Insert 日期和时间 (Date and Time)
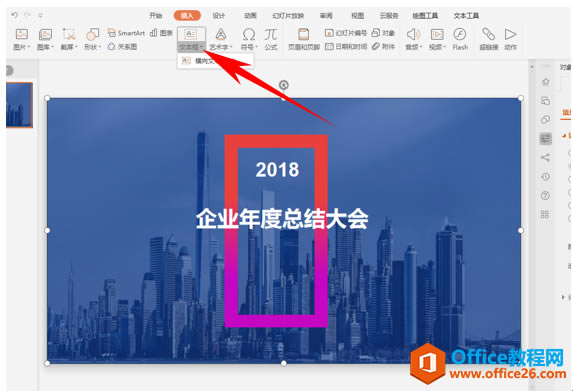Viewport: 573px width, 391px height. point(346,46)
